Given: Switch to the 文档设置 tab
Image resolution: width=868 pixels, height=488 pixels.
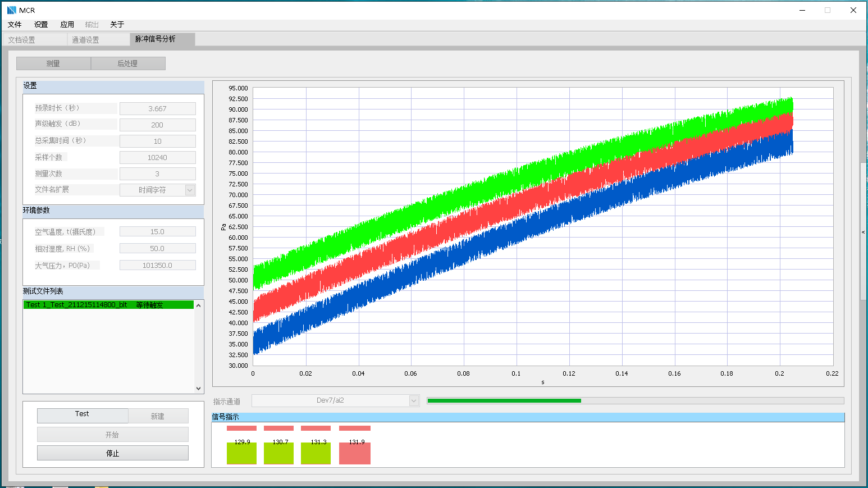Looking at the screenshot, I should [x=21, y=40].
